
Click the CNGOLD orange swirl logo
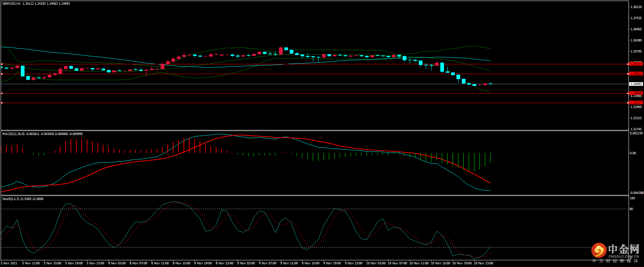(x=599, y=251)
